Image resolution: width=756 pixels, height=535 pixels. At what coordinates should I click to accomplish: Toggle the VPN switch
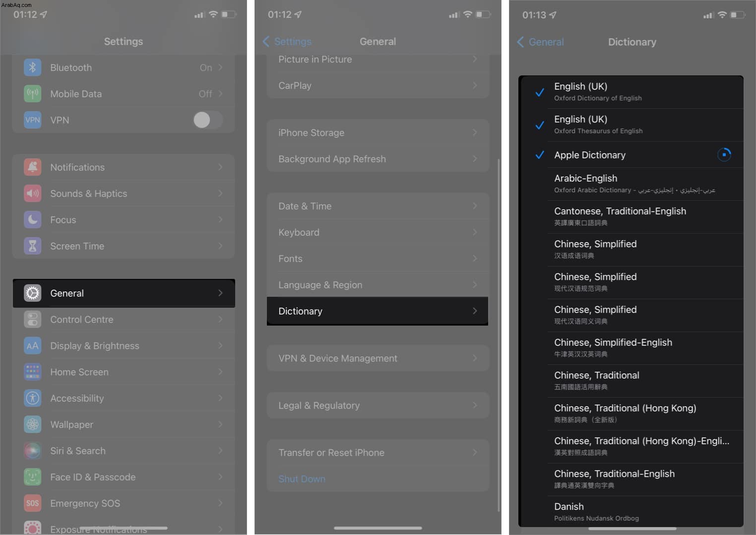(x=208, y=120)
